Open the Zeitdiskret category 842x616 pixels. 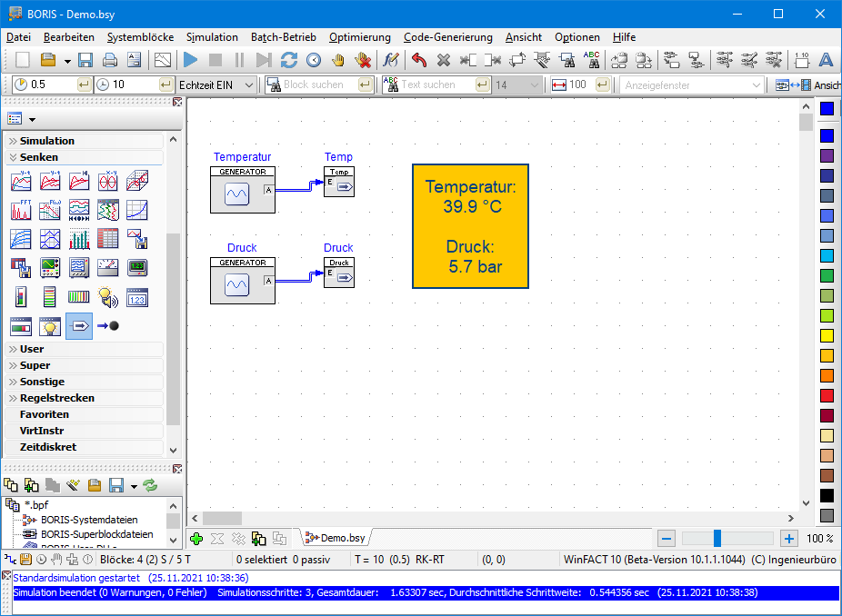84,447
